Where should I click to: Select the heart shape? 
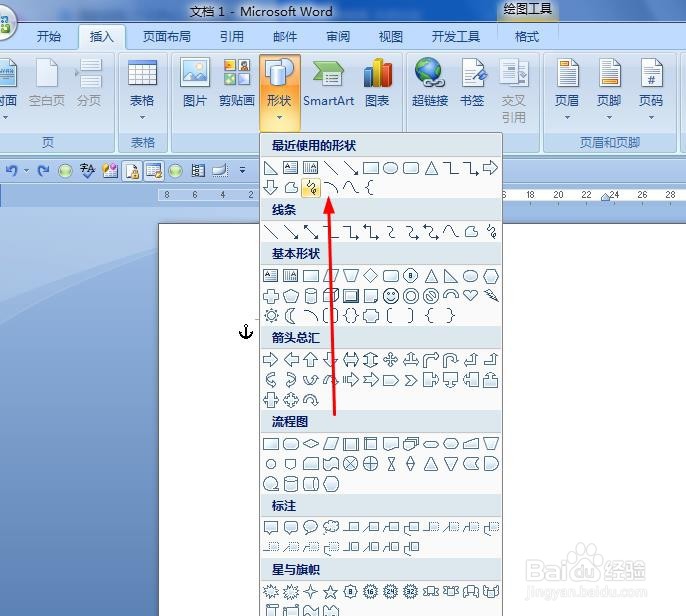471,295
